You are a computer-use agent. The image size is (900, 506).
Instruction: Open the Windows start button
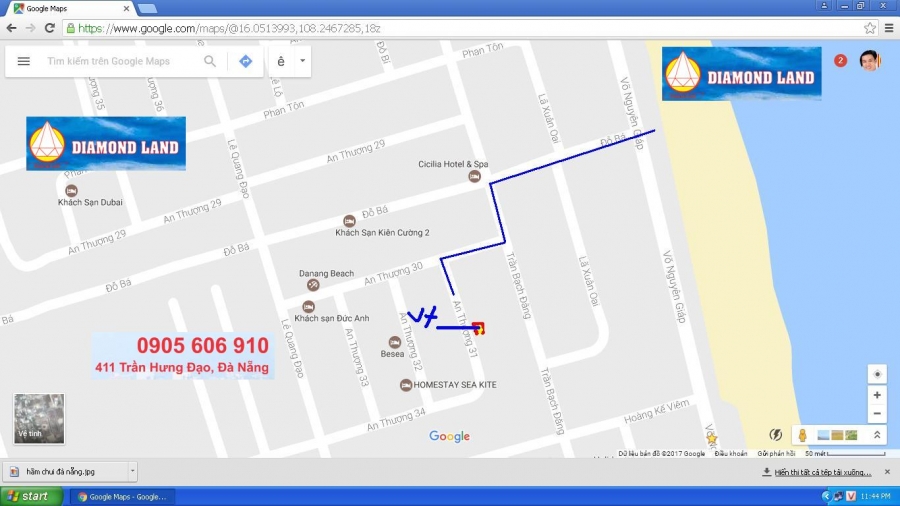click(28, 496)
